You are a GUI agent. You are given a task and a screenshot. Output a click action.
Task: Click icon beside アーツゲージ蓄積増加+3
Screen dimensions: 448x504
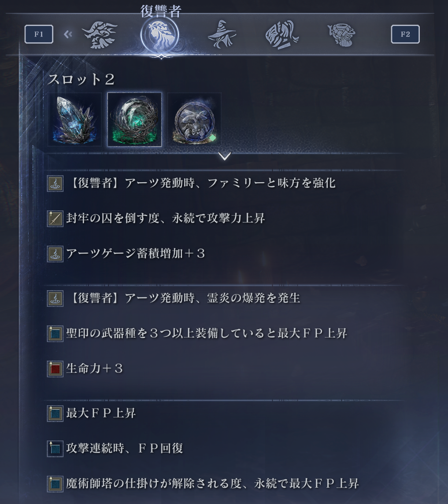[x=55, y=254]
